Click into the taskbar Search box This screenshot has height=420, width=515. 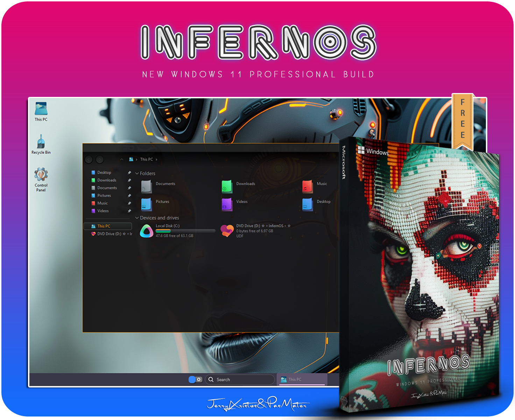click(240, 379)
